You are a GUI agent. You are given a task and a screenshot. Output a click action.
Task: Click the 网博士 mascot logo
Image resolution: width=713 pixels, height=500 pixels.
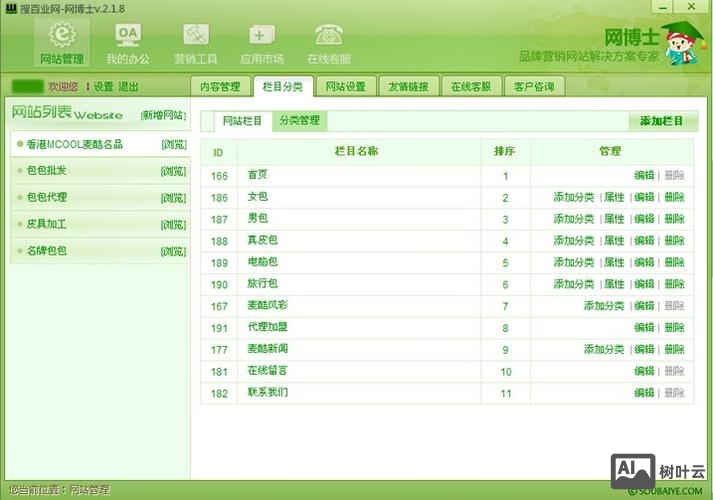coord(684,43)
